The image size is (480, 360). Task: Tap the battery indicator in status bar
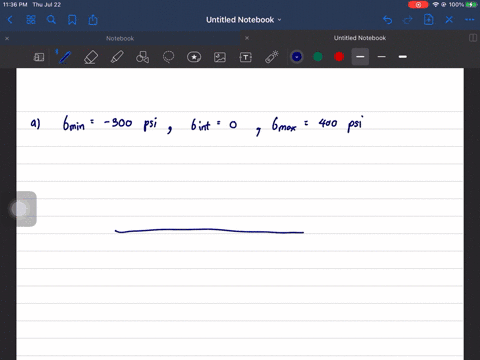(471, 5)
